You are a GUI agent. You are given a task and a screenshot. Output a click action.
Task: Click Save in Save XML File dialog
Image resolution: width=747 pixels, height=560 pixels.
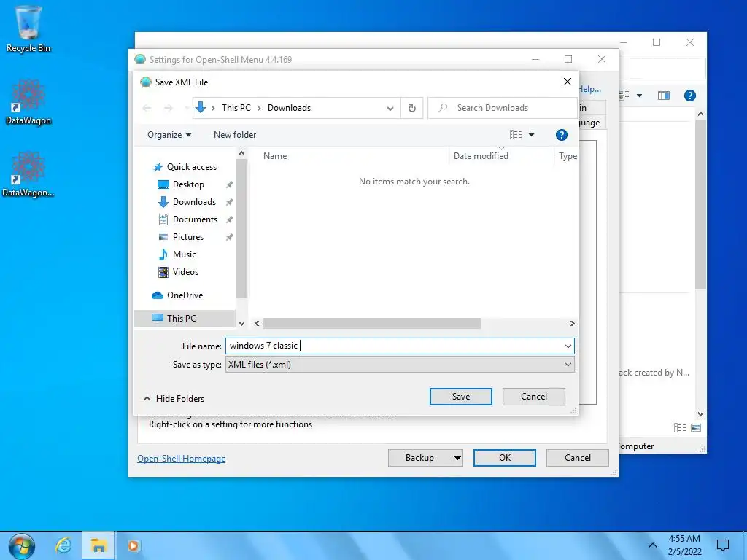tap(461, 397)
